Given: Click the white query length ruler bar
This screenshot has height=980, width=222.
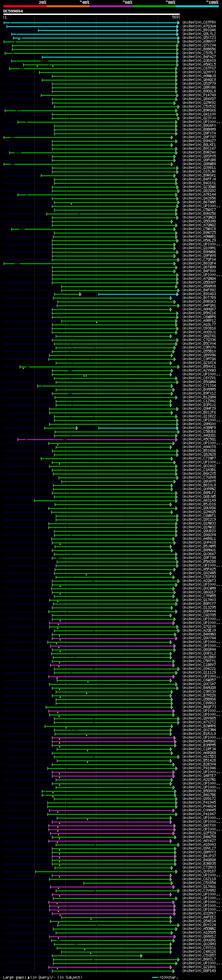Looking at the screenshot, I should (92, 15).
